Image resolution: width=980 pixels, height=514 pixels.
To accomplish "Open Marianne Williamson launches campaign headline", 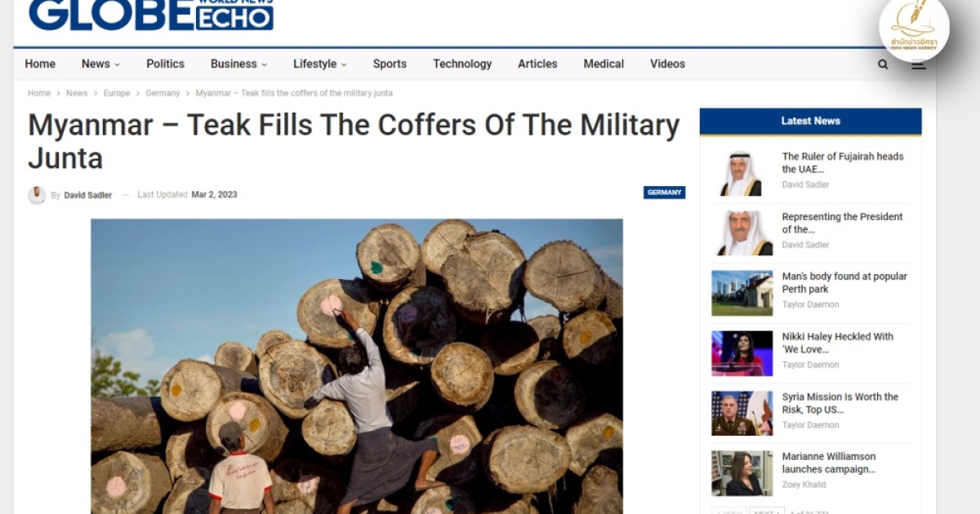I will pyautogui.click(x=829, y=463).
